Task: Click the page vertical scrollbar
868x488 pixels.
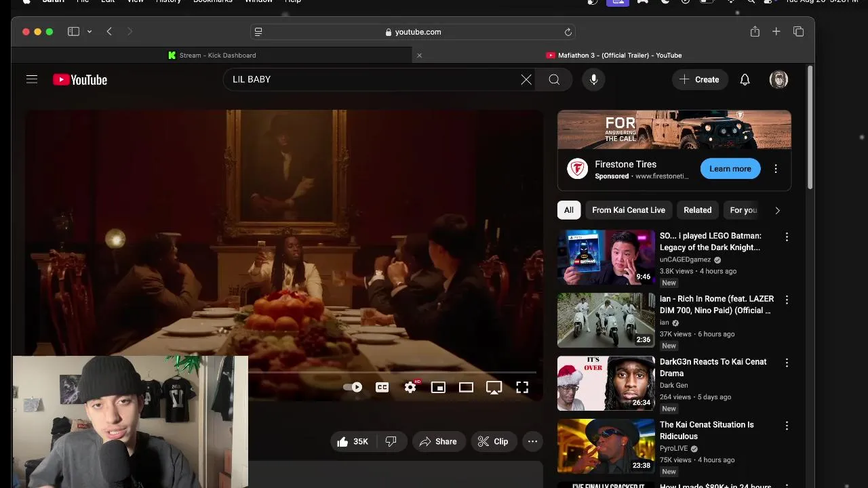Action: coord(810,129)
